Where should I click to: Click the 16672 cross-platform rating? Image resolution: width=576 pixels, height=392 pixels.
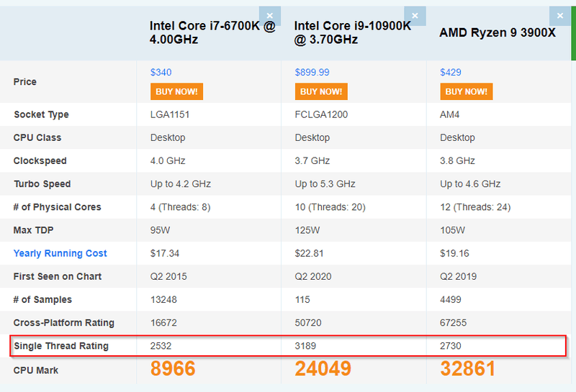tap(163, 323)
